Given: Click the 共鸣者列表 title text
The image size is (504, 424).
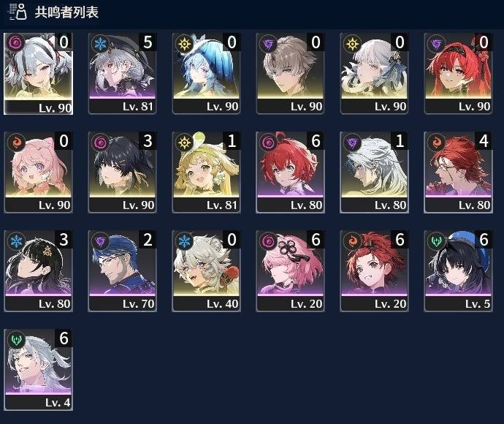Looking at the screenshot, I should [66, 12].
